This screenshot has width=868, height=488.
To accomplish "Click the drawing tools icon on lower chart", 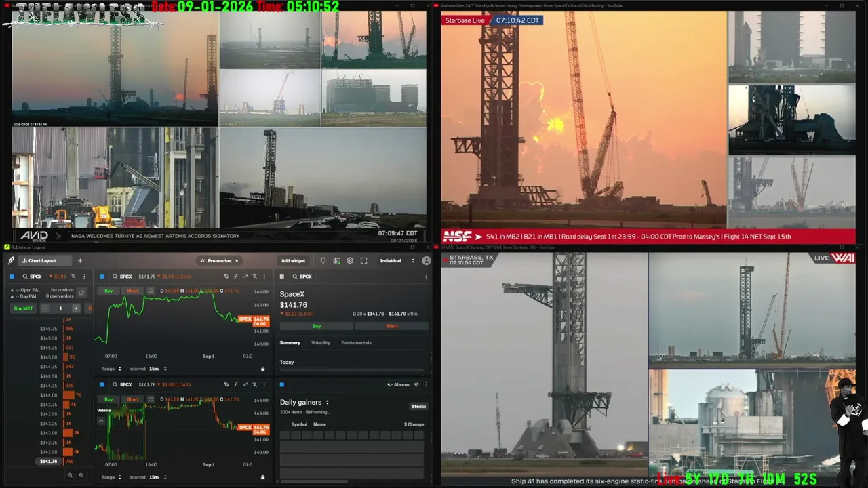I will pos(254,385).
